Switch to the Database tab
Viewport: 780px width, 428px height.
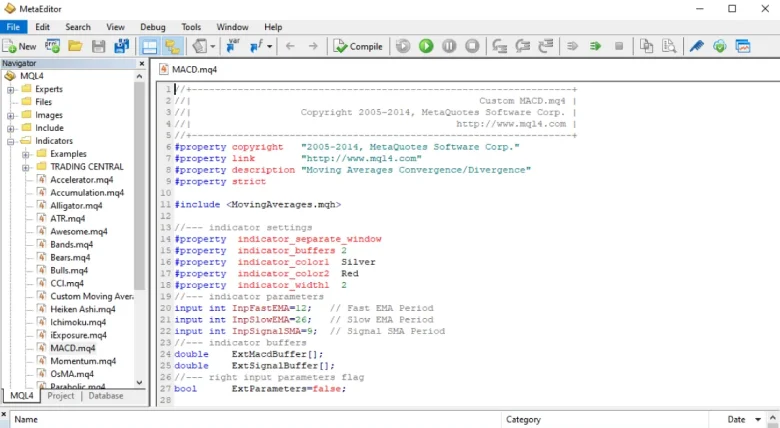click(106, 396)
